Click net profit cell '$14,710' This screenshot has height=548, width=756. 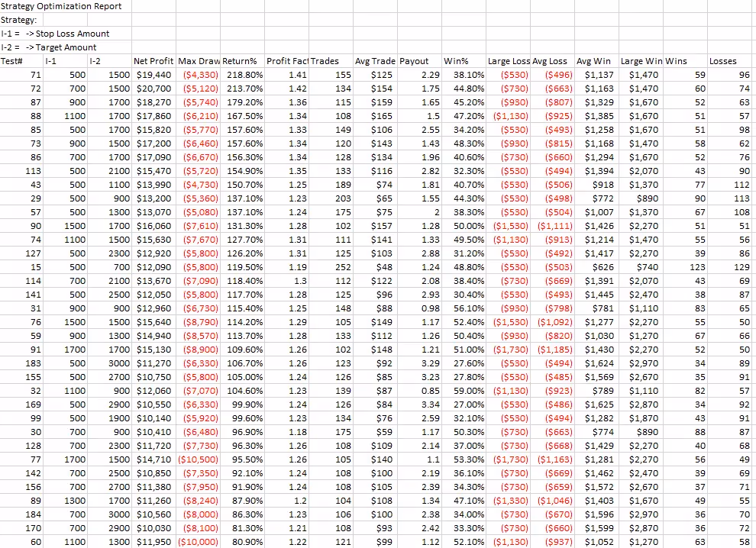[153, 459]
